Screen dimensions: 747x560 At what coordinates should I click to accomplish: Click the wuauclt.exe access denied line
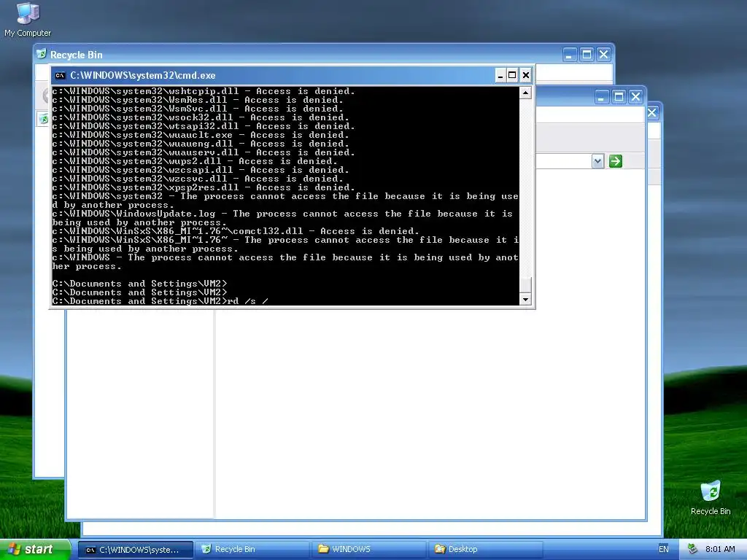pos(201,135)
